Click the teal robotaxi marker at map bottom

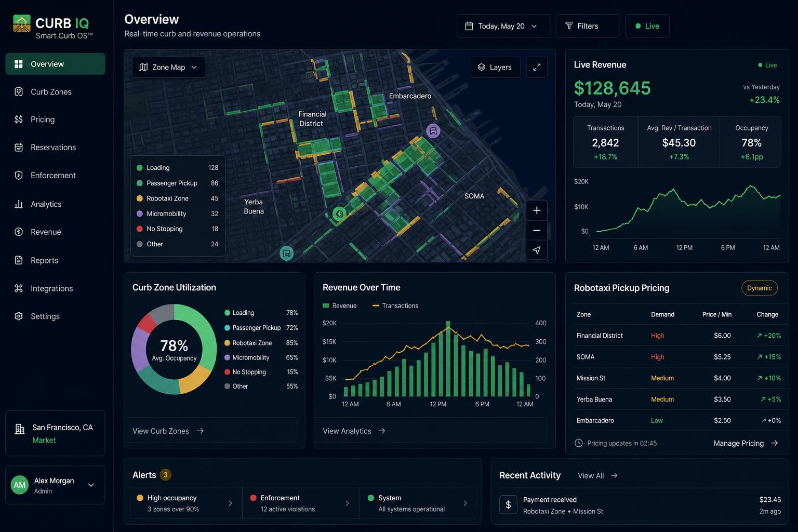(x=286, y=253)
